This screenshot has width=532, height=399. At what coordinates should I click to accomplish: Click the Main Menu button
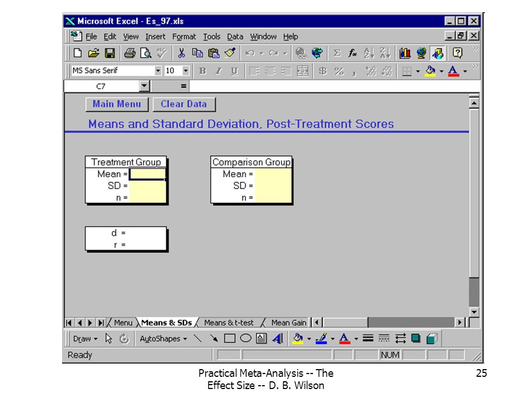click(x=117, y=104)
